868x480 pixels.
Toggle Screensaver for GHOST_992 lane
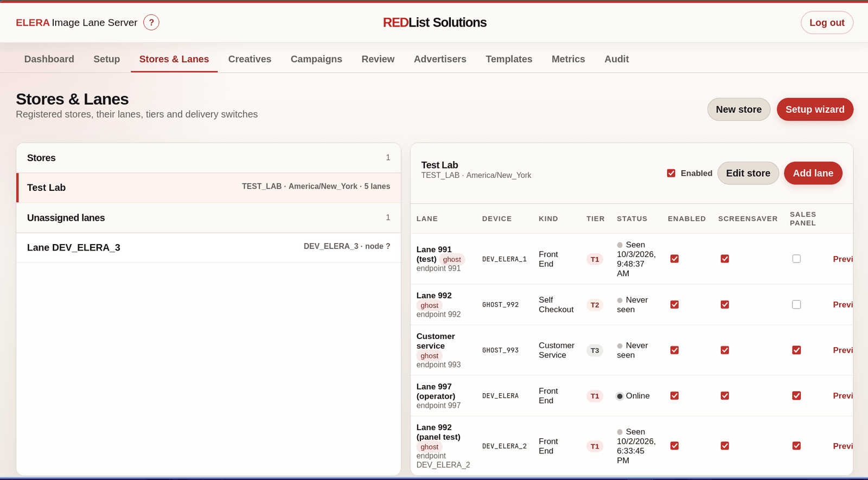[x=725, y=304]
